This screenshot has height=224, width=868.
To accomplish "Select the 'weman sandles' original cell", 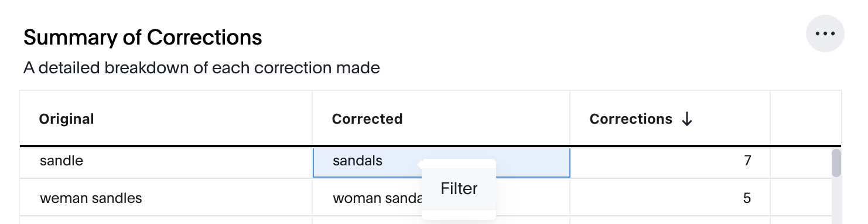I will (166, 198).
